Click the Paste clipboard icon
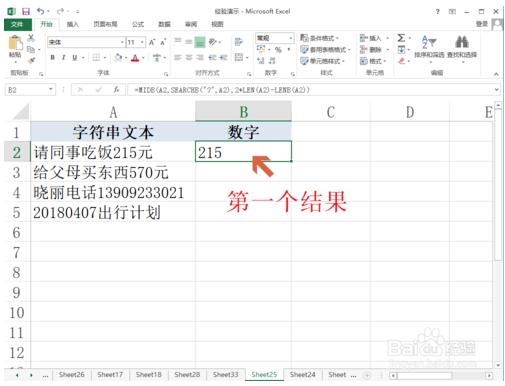 point(15,43)
